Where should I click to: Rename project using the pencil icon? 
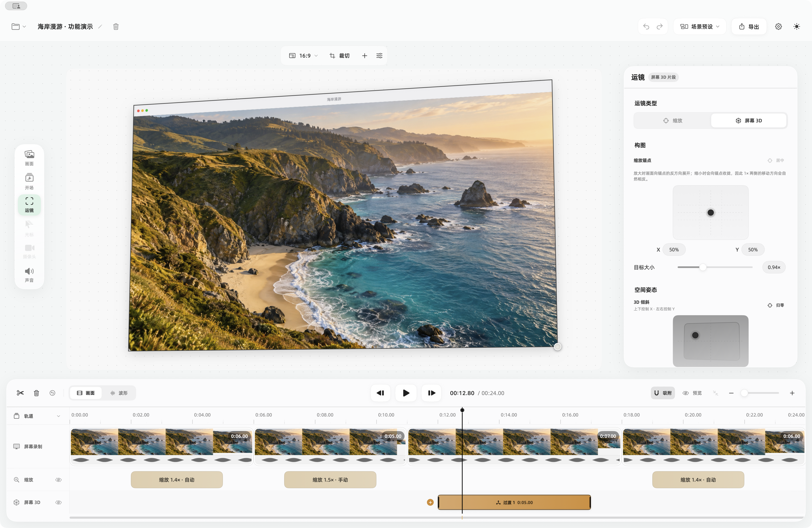[100, 27]
